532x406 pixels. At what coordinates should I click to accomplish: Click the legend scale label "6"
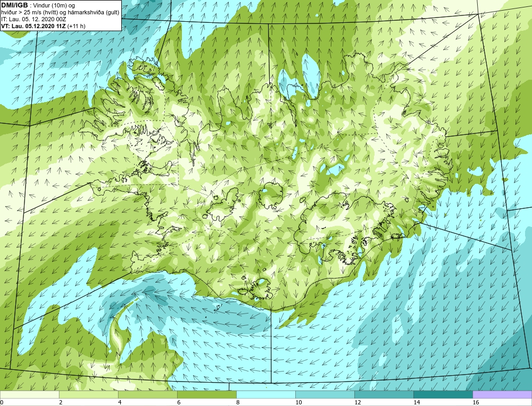(x=179, y=402)
